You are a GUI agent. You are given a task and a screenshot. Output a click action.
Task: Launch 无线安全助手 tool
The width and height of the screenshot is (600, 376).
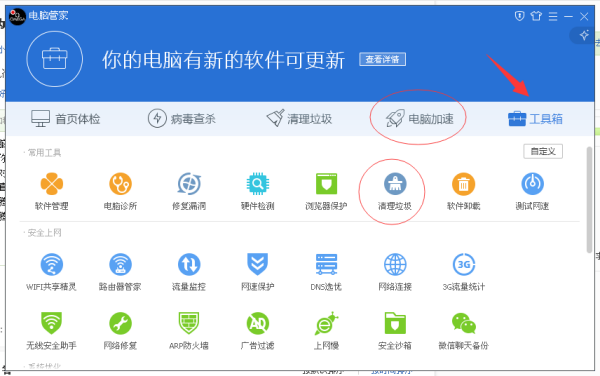click(x=52, y=331)
